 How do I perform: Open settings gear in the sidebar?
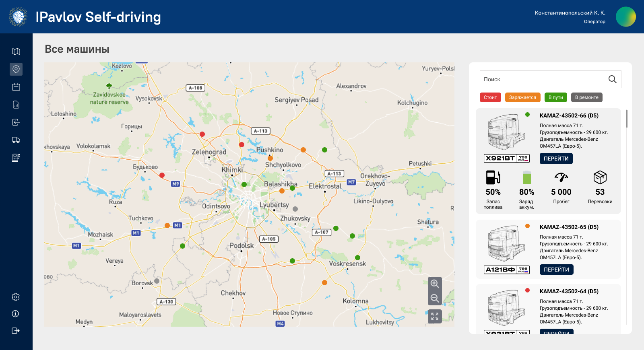pyautogui.click(x=16, y=297)
